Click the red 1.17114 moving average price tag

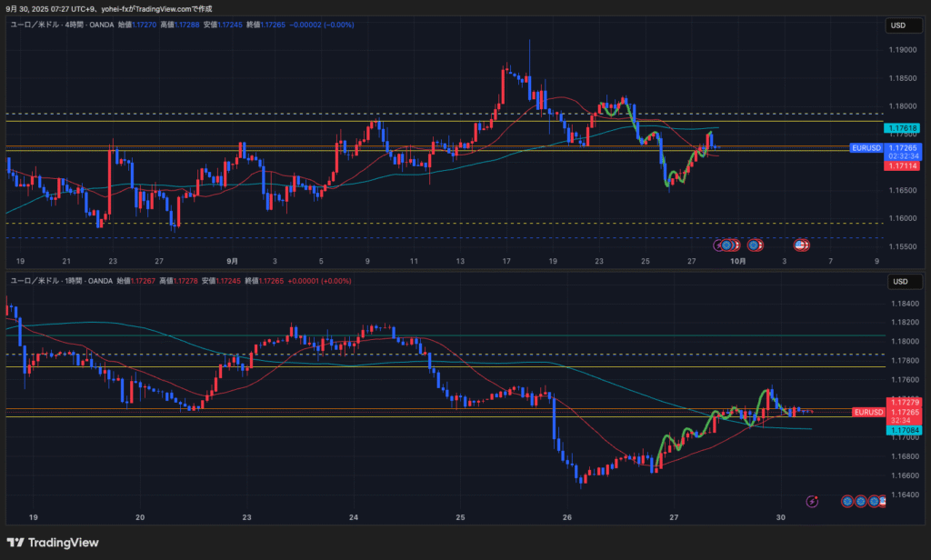[x=903, y=165]
